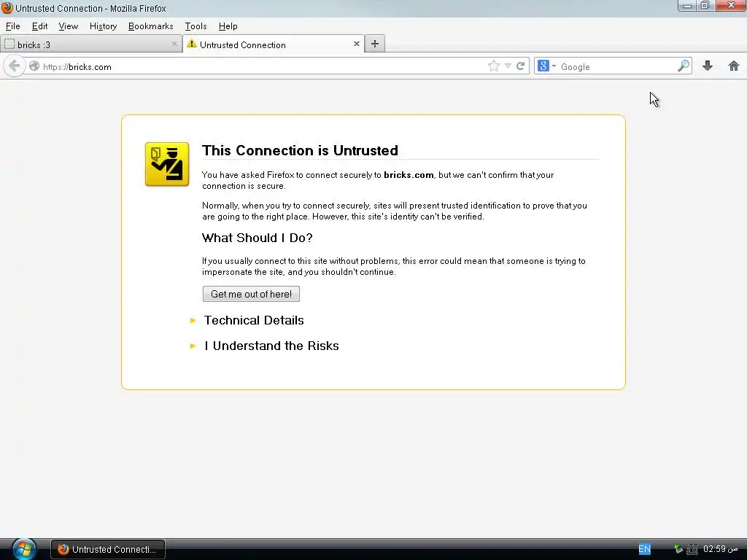Open a new tab with plus button

(375, 44)
